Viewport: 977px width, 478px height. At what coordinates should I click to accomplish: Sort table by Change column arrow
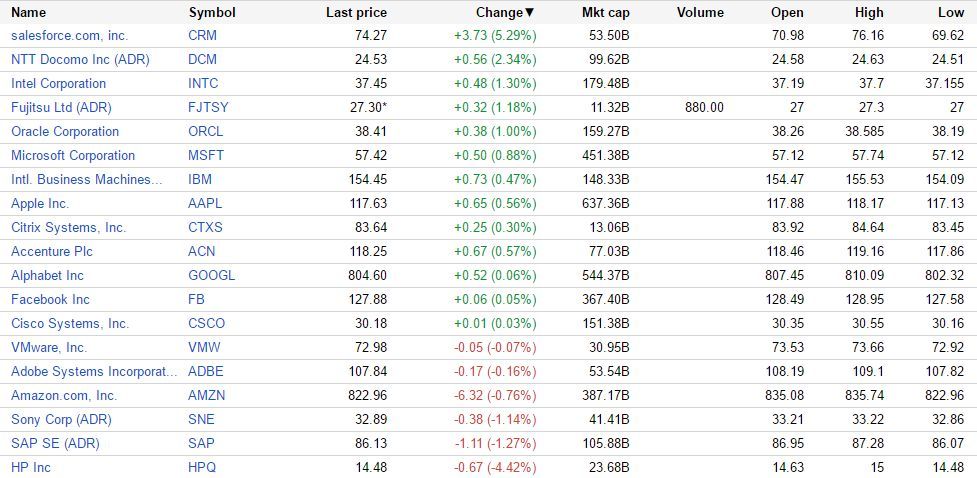(x=529, y=13)
